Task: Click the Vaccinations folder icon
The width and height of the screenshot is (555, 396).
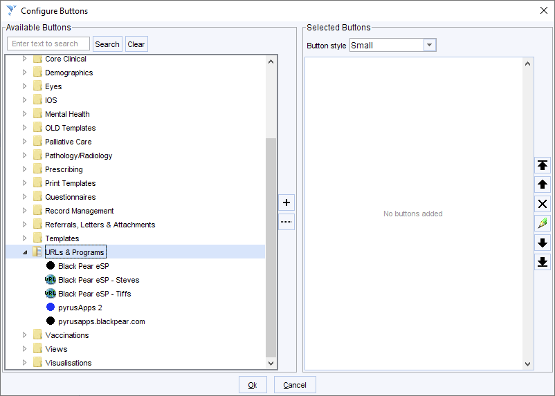Action: click(x=38, y=334)
